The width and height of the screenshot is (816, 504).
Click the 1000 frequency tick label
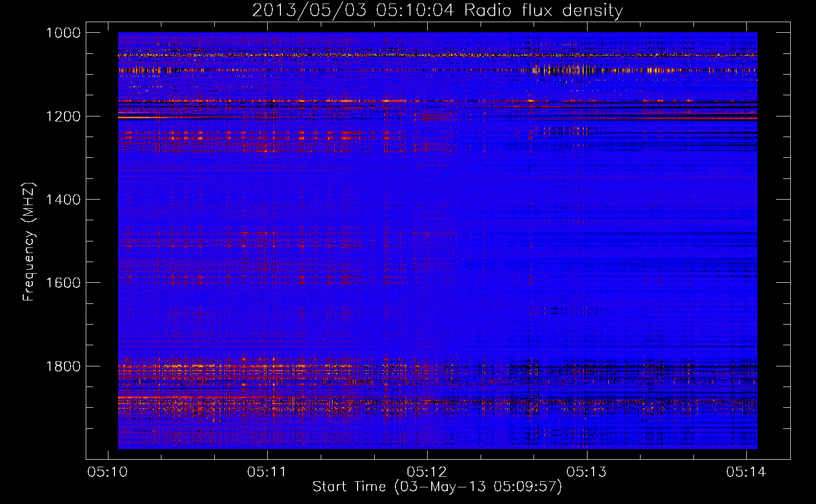tap(63, 33)
